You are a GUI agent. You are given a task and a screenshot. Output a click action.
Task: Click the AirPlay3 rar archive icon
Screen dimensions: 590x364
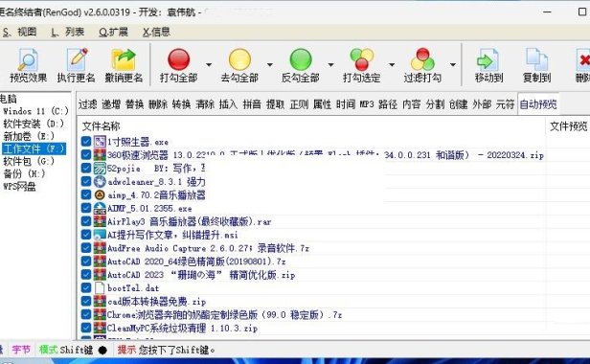pos(100,221)
